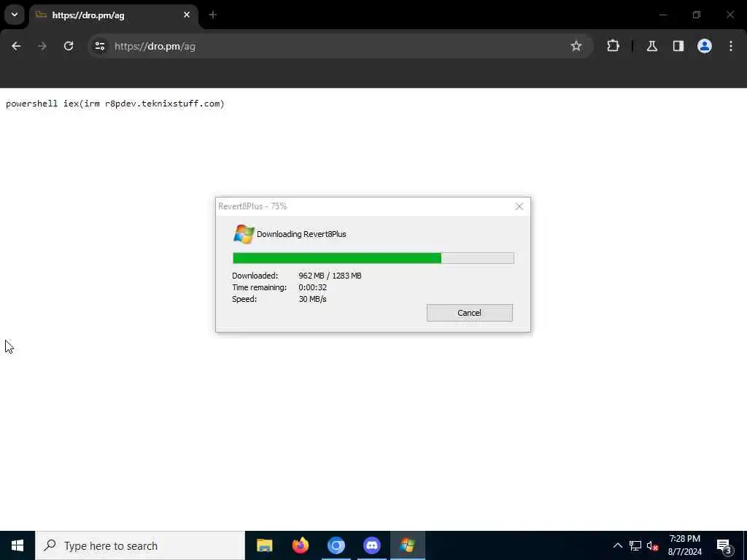Open the Chrome three-dot menu
The width and height of the screenshot is (747, 560).
tap(731, 46)
